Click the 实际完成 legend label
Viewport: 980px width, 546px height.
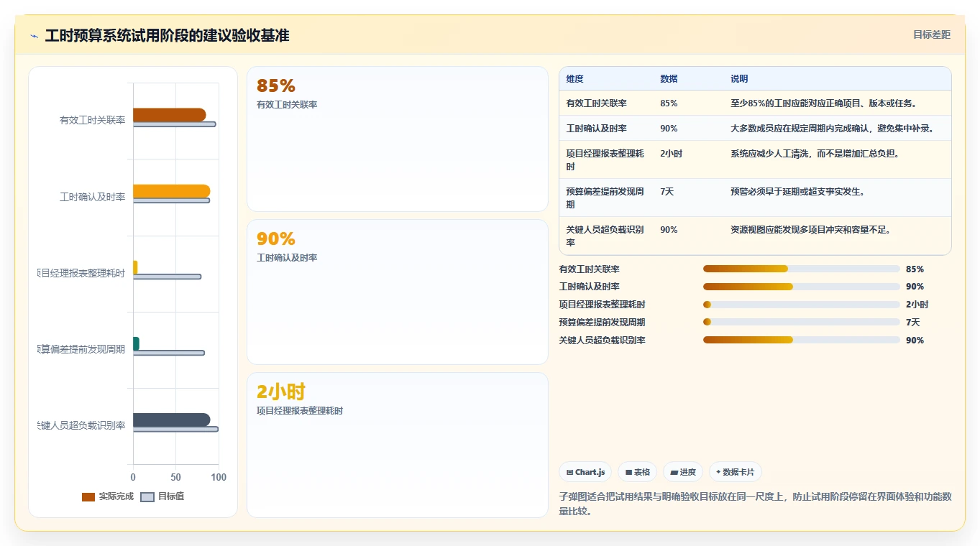point(116,496)
